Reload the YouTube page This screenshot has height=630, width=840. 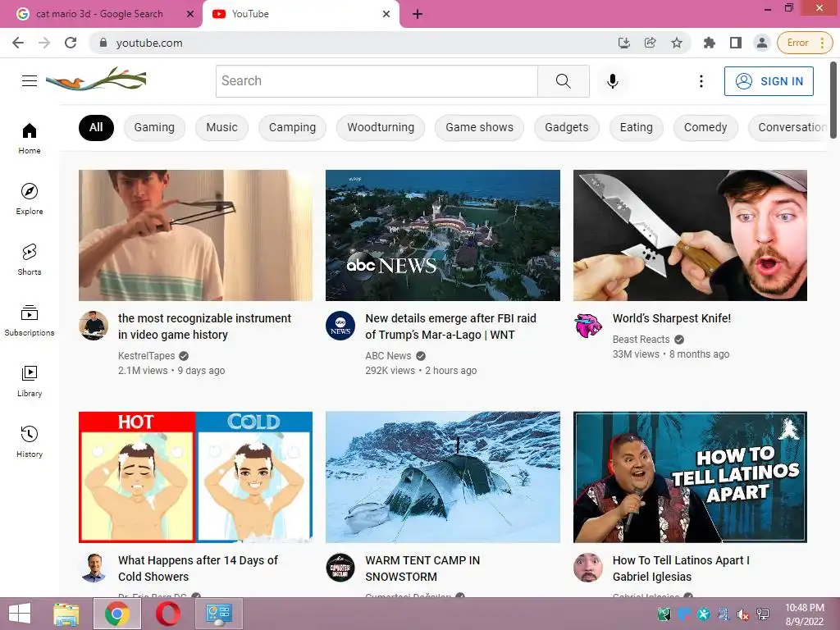[71, 43]
